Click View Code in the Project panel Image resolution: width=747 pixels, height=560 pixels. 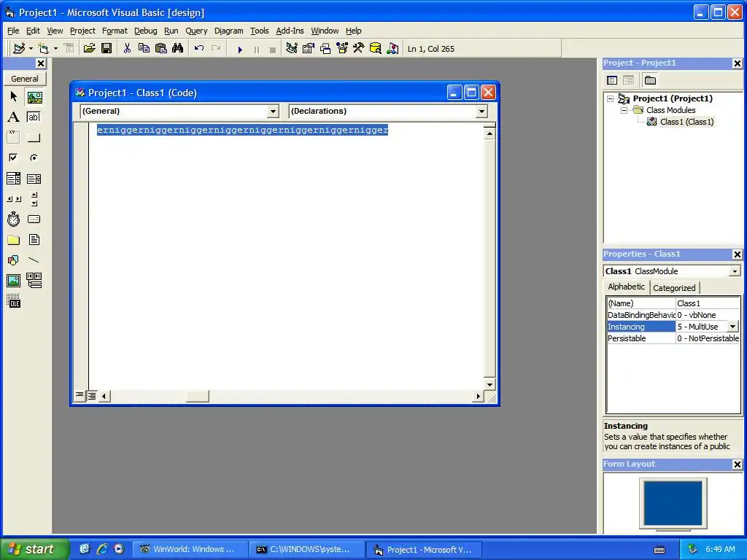(x=612, y=80)
